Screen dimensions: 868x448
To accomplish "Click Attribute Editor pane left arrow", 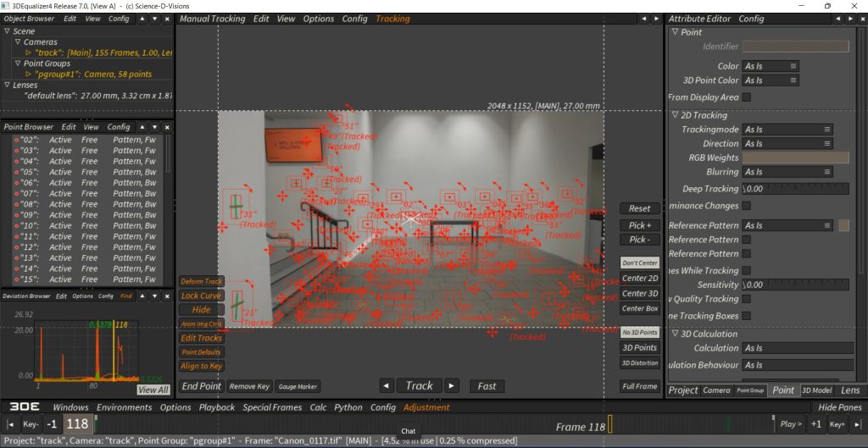I will click(x=838, y=19).
